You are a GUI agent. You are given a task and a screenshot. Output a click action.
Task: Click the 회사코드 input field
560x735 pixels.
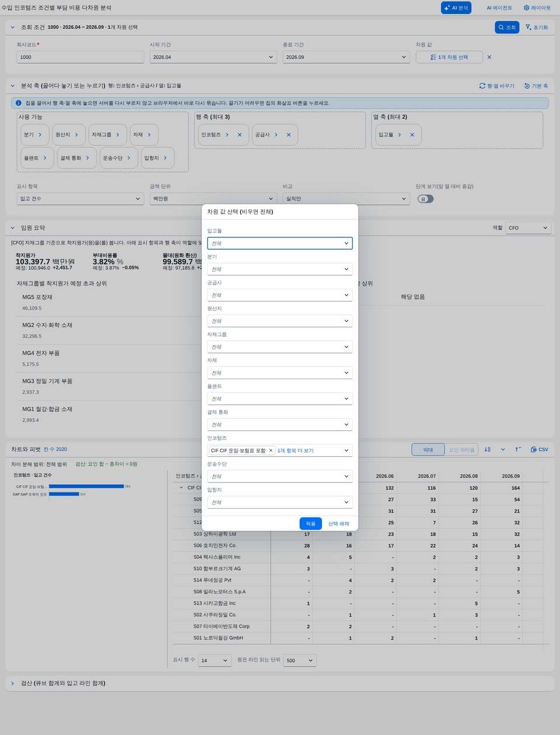click(80, 57)
